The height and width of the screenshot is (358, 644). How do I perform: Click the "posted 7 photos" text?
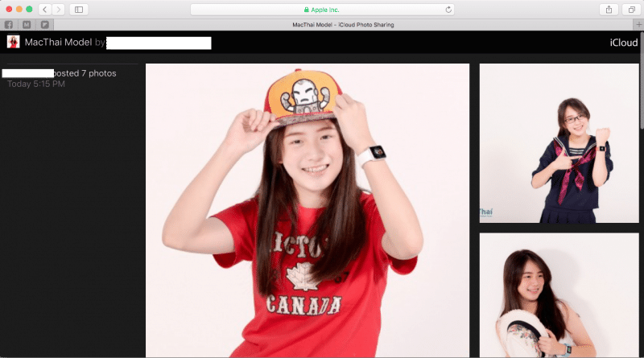85,73
